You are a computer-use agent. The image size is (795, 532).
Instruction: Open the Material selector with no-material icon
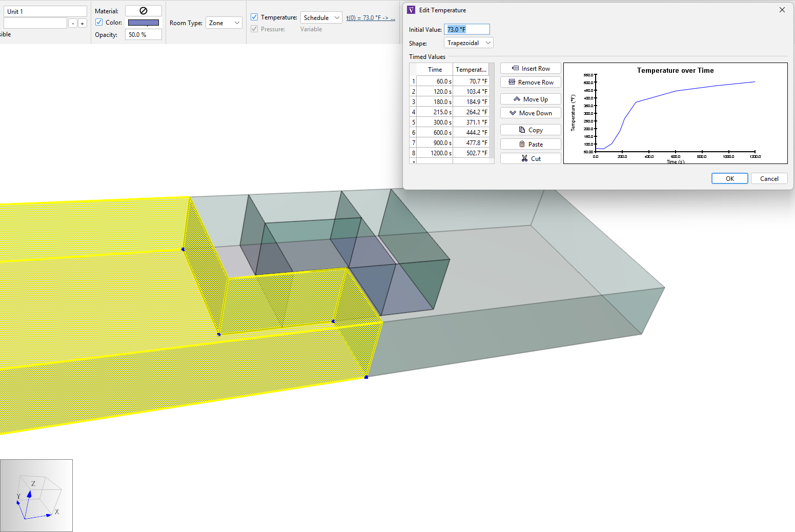click(x=144, y=11)
